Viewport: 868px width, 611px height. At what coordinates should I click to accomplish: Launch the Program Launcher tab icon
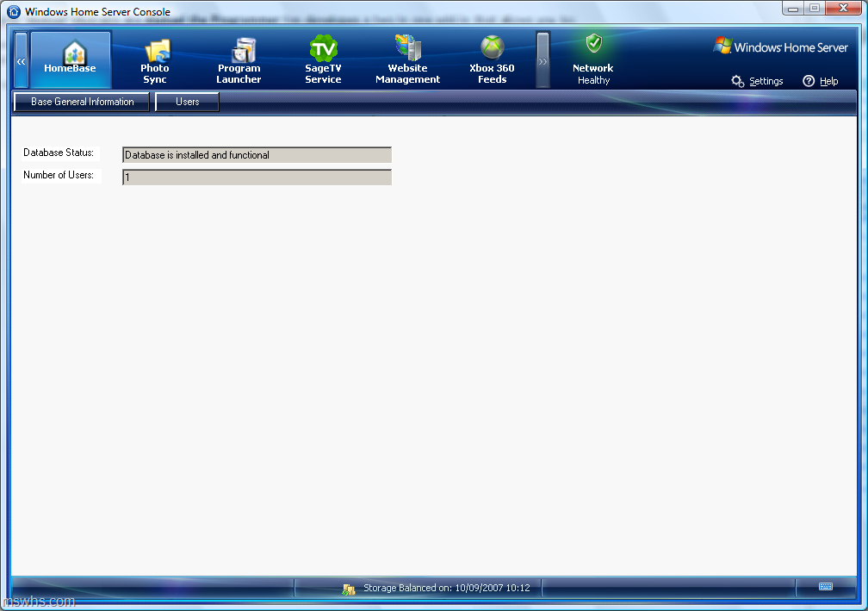243,50
